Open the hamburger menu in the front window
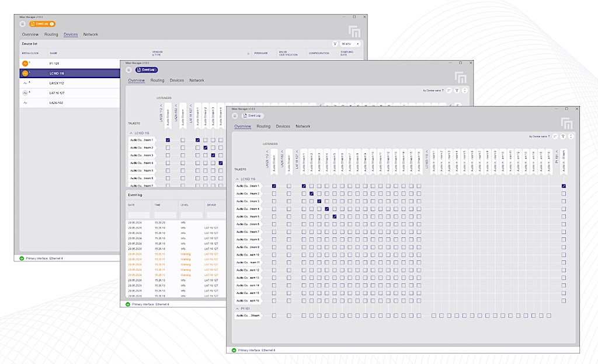 tap(236, 116)
